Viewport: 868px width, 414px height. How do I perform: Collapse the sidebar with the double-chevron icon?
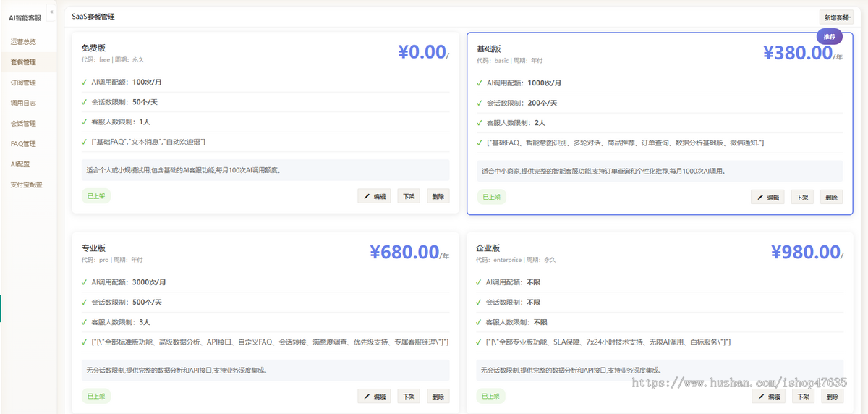click(51, 12)
